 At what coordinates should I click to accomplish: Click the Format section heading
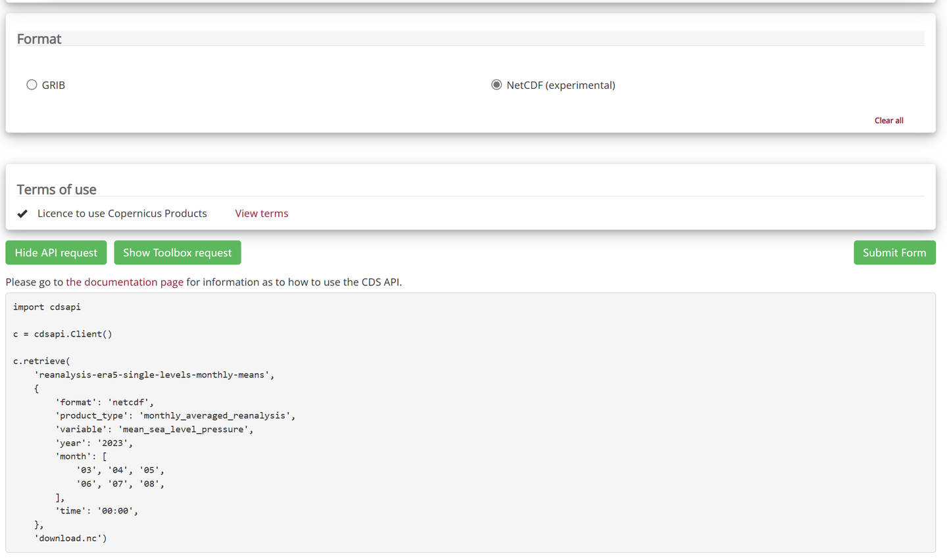pyautogui.click(x=39, y=39)
